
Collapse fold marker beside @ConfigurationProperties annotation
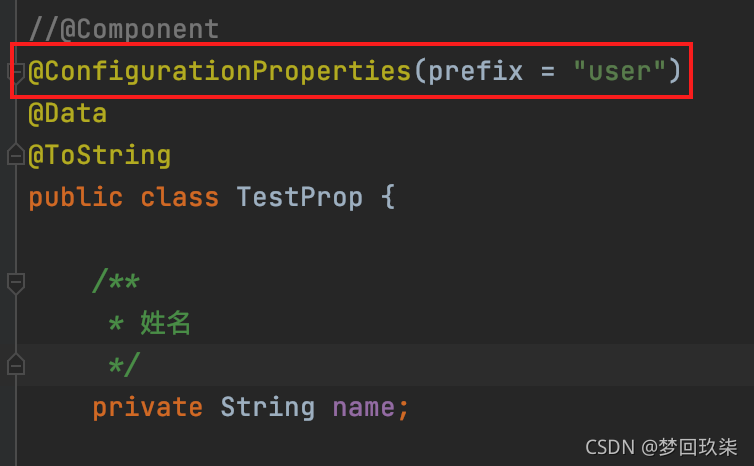[x=15, y=72]
